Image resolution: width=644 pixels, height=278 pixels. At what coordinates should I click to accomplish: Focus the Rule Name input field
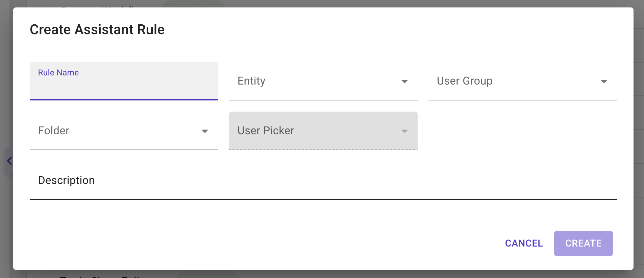(x=124, y=87)
